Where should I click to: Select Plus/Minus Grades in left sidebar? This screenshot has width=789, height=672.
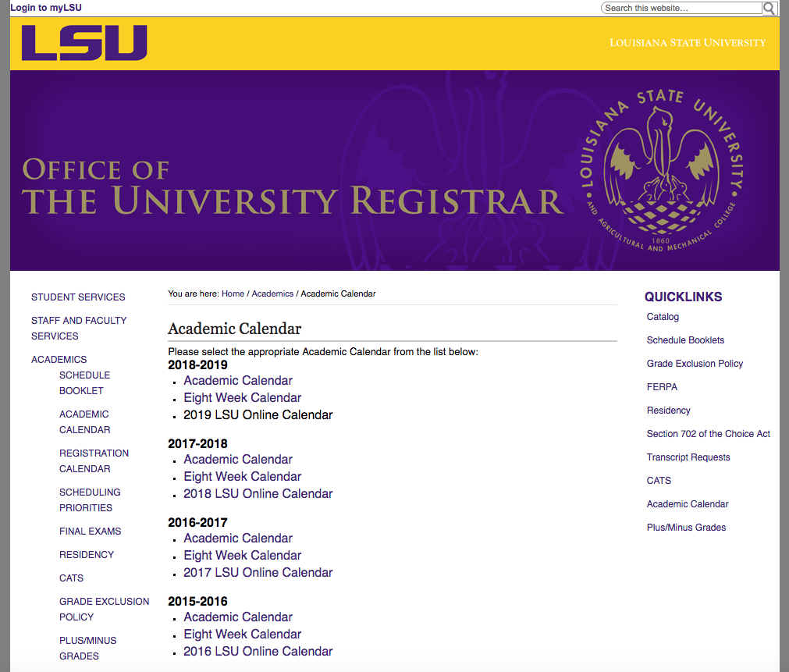(x=88, y=649)
